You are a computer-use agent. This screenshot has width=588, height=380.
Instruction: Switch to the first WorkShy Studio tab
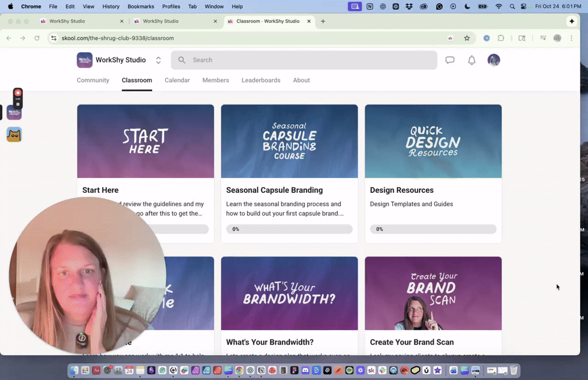pyautogui.click(x=82, y=21)
